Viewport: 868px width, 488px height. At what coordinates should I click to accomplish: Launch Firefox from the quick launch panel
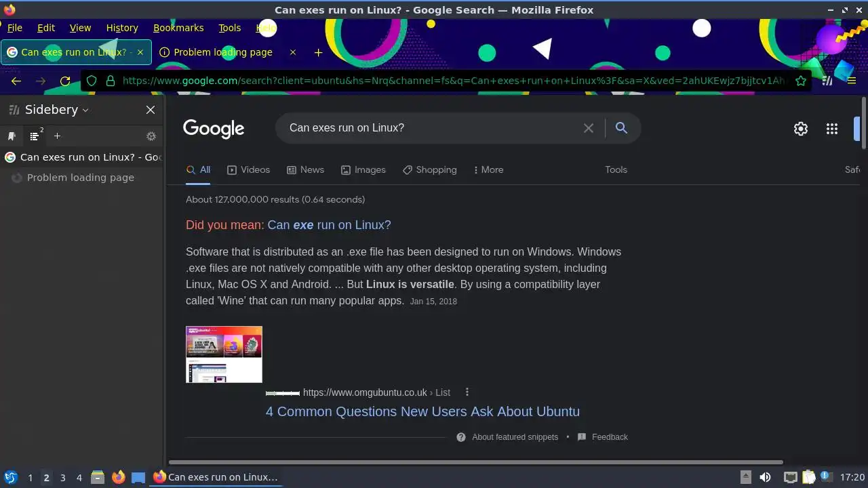118,477
